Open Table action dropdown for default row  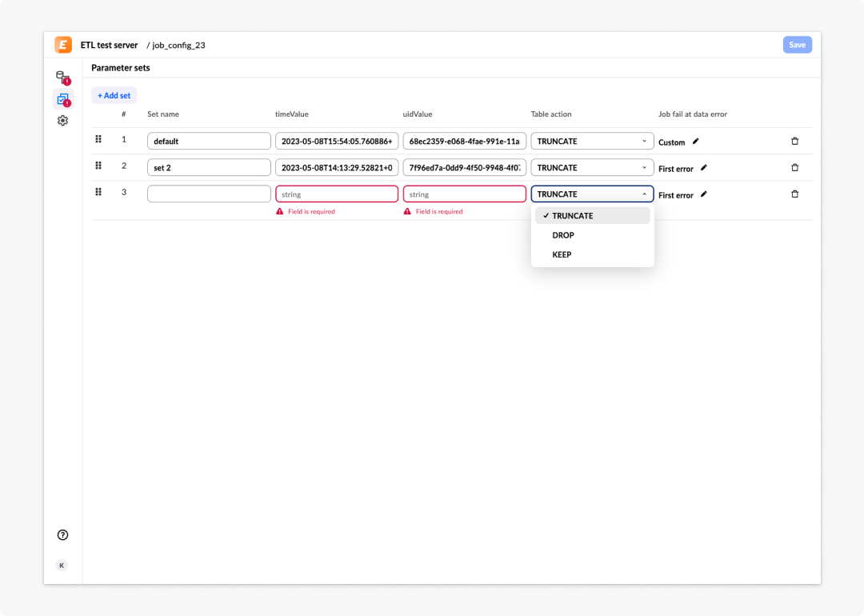tap(592, 141)
